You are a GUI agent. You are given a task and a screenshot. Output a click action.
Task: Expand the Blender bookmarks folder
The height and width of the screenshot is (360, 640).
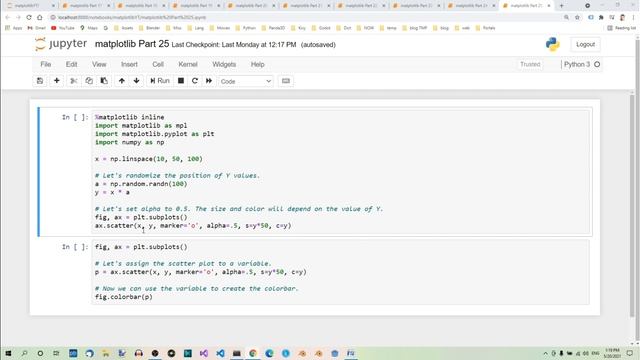[149, 28]
